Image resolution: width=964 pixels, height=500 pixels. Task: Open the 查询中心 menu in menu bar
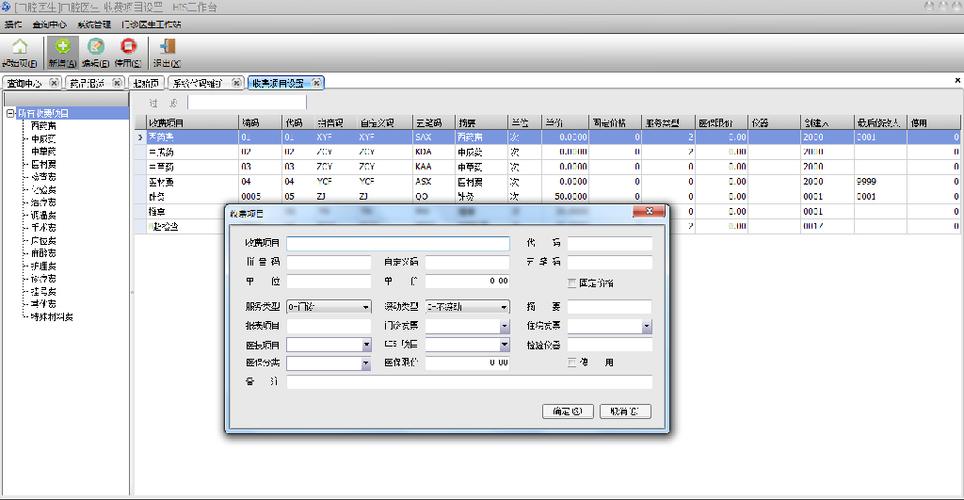[x=49, y=25]
